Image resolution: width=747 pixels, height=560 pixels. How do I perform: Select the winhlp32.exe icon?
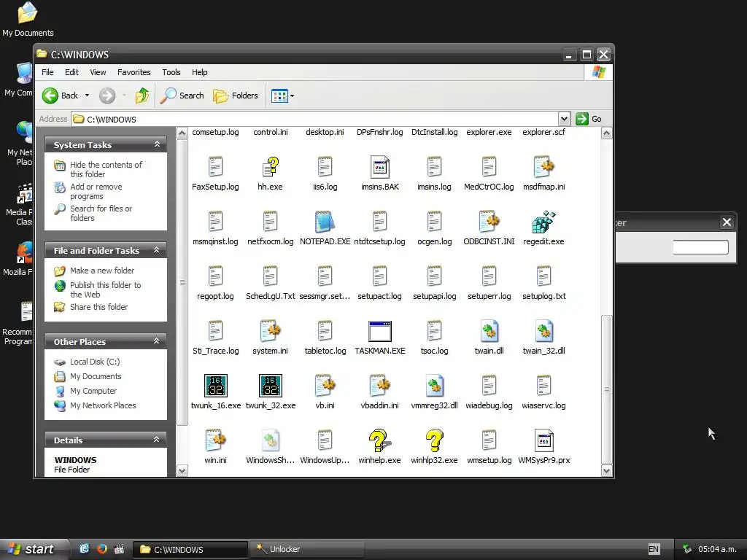[x=434, y=440]
